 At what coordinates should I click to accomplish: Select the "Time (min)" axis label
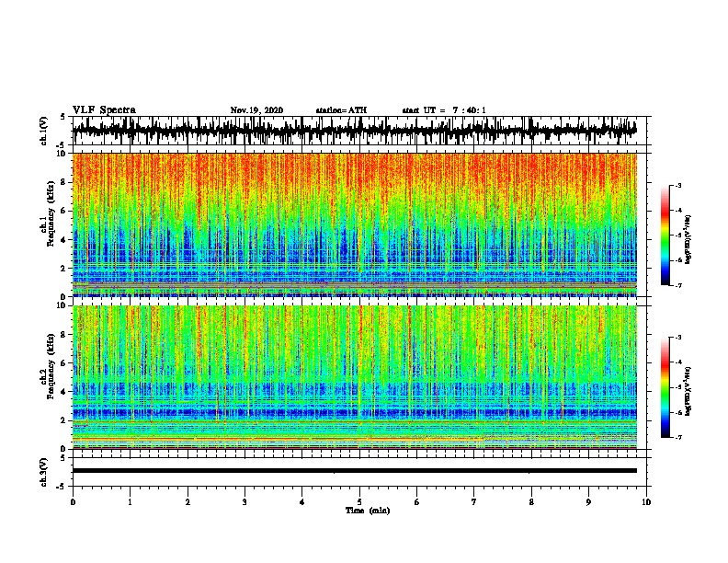tap(368, 511)
